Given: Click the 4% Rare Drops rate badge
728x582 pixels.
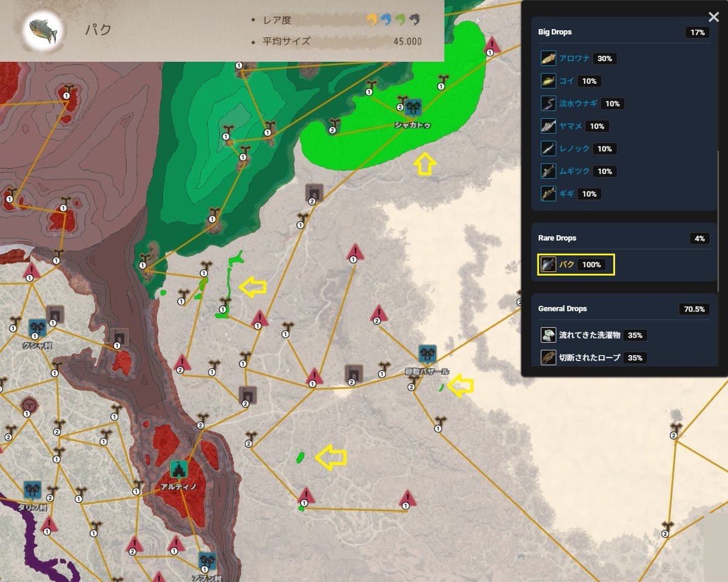Looking at the screenshot, I should point(699,239).
